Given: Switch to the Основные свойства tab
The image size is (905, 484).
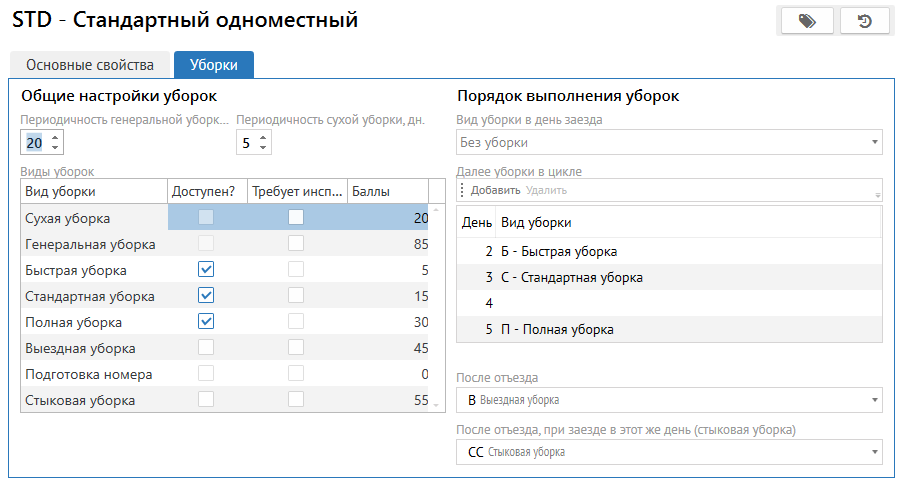Looking at the screenshot, I should tap(90, 65).
